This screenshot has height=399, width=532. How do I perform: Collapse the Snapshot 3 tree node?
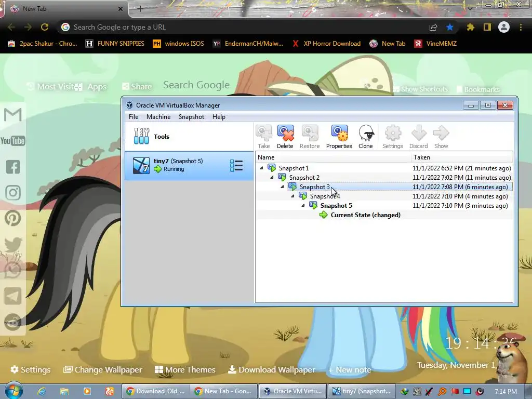point(282,187)
